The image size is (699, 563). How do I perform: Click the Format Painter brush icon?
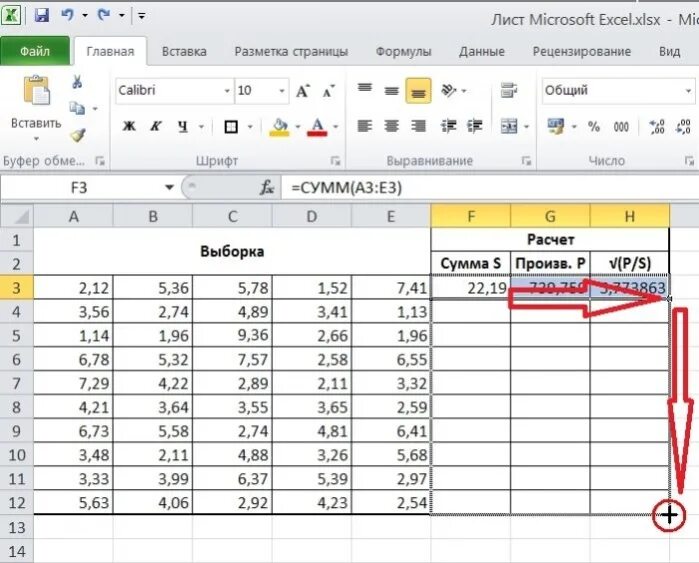(x=78, y=135)
